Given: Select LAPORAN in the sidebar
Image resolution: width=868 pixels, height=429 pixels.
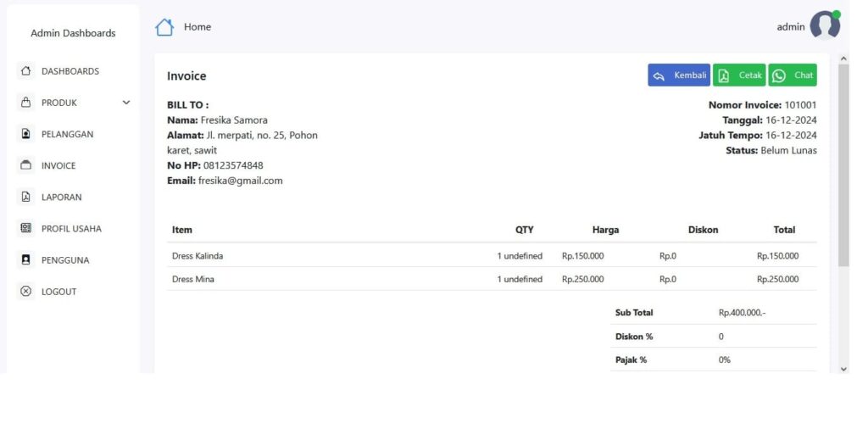Looking at the screenshot, I should pos(61,198).
